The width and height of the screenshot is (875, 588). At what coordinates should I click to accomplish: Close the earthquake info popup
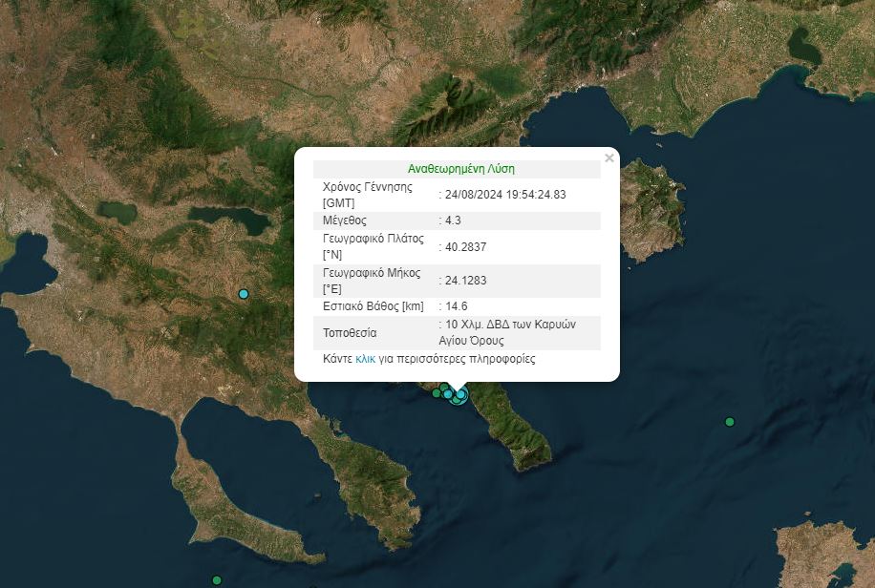[x=609, y=158]
